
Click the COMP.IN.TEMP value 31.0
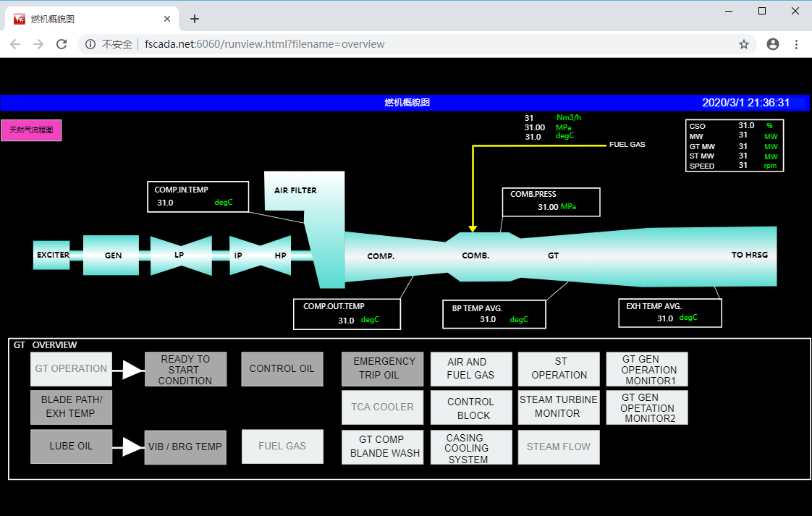165,203
